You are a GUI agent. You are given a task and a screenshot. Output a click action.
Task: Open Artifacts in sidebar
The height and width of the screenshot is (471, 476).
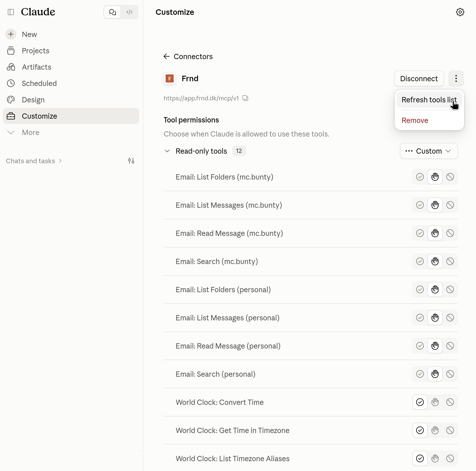[x=71, y=67]
